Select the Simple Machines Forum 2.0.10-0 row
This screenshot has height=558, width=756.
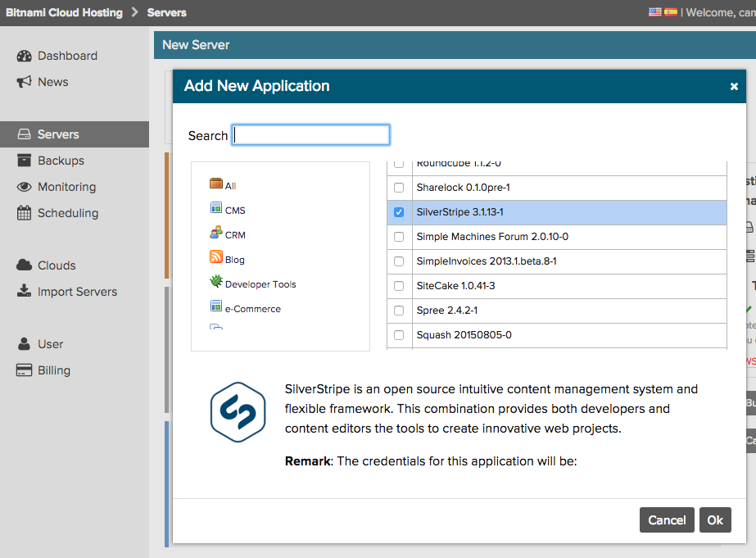557,237
